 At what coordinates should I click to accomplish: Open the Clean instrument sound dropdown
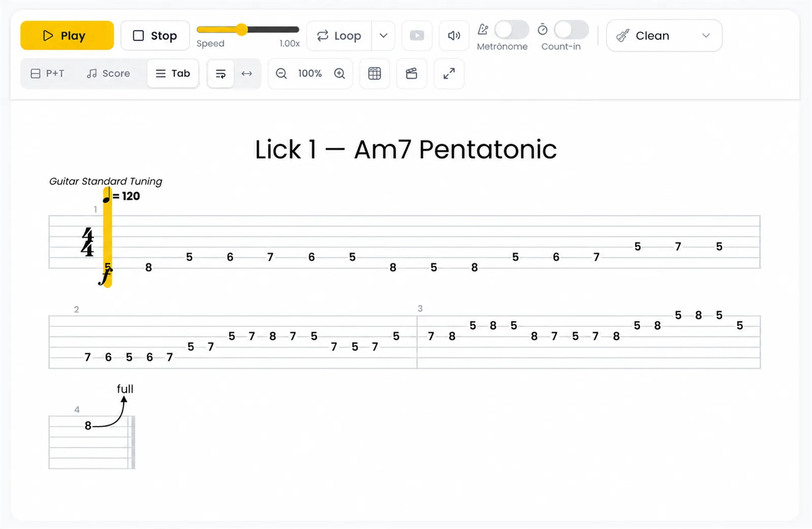pos(664,36)
